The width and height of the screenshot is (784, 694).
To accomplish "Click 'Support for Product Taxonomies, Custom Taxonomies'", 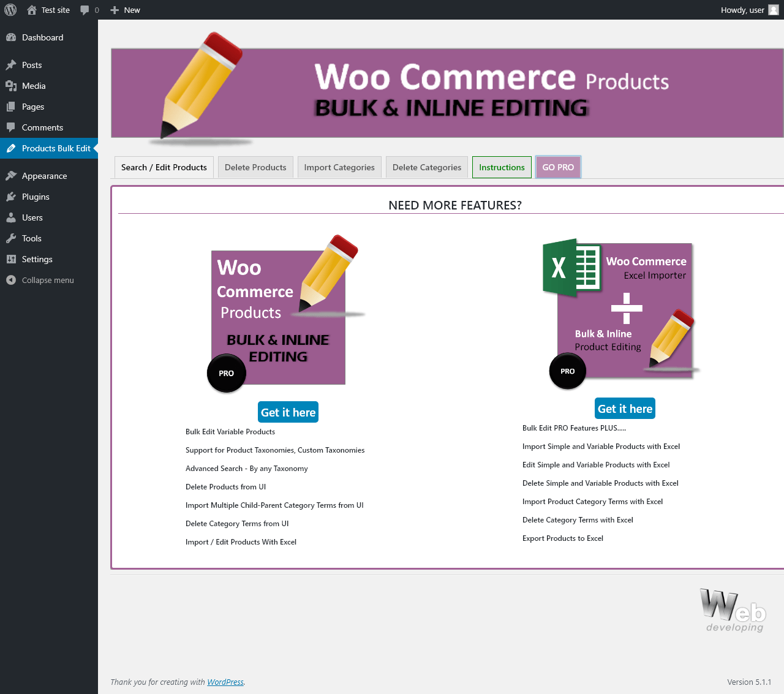I will (x=275, y=450).
